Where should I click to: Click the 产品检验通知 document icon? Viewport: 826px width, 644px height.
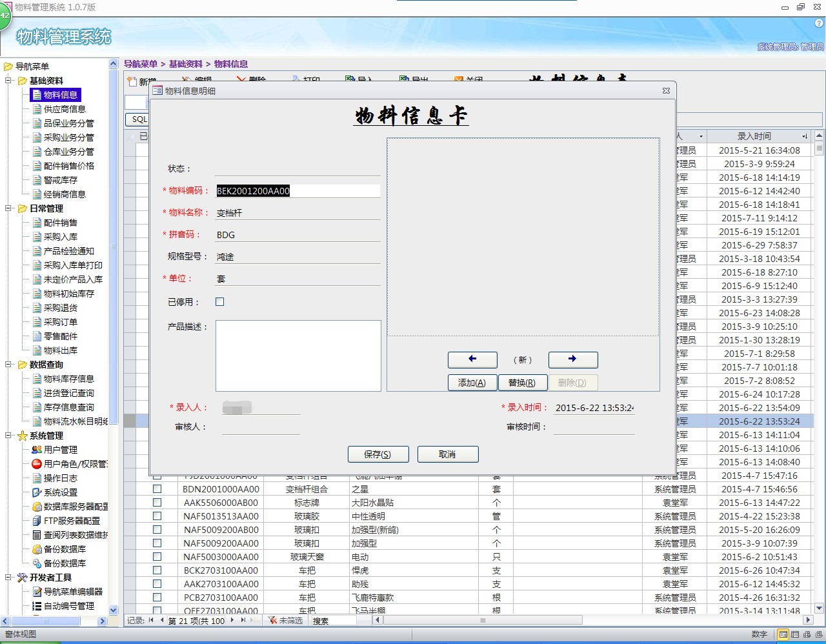pos(37,251)
